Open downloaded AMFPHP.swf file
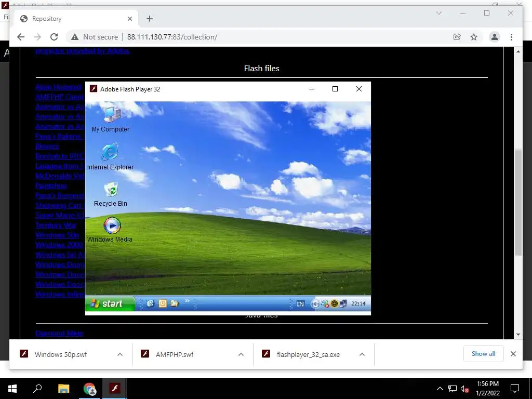This screenshot has height=399, width=532. tap(175, 354)
